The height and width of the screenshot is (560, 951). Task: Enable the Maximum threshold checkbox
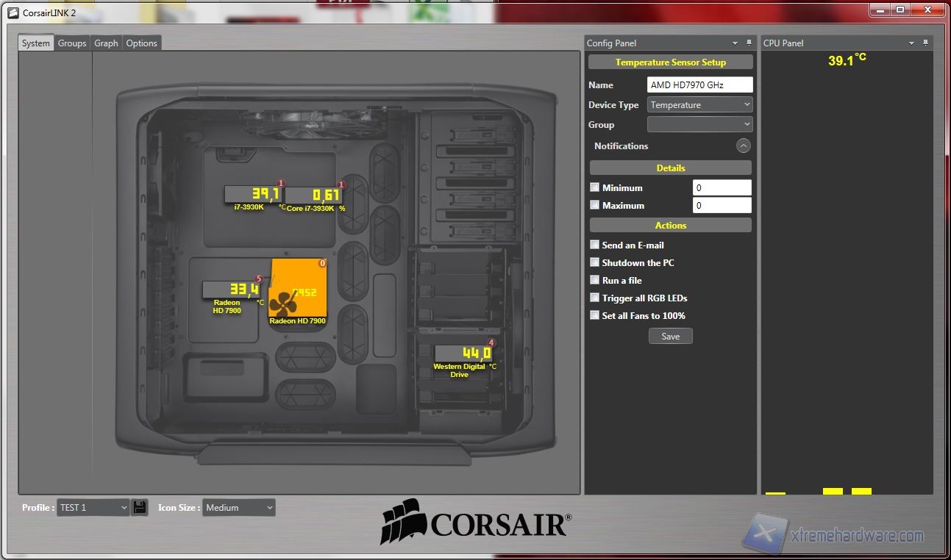coord(594,205)
